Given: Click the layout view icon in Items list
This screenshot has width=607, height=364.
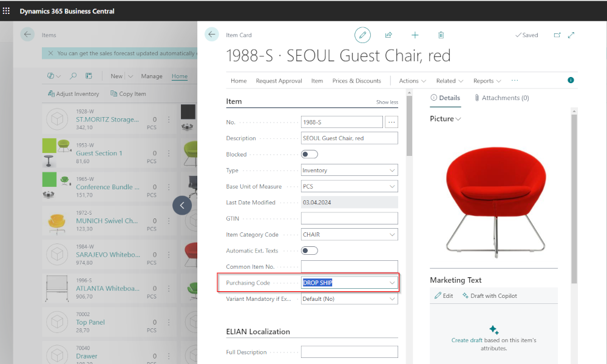Looking at the screenshot, I should click(x=89, y=76).
